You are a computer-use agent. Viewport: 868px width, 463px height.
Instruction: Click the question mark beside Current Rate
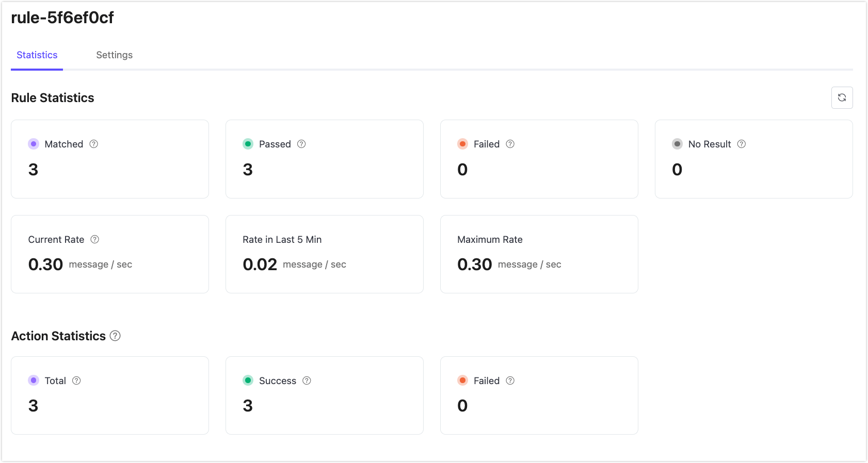(x=95, y=239)
